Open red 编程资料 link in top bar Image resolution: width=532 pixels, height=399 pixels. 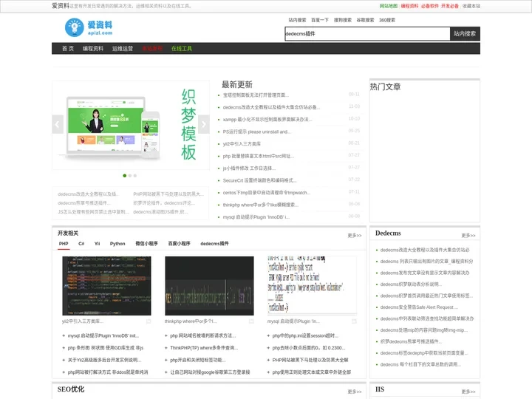pyautogui.click(x=409, y=6)
